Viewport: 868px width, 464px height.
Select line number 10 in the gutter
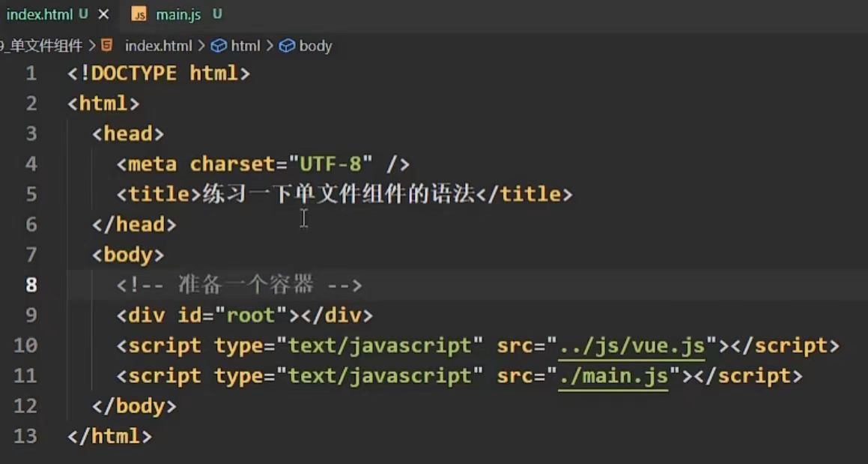(x=25, y=346)
